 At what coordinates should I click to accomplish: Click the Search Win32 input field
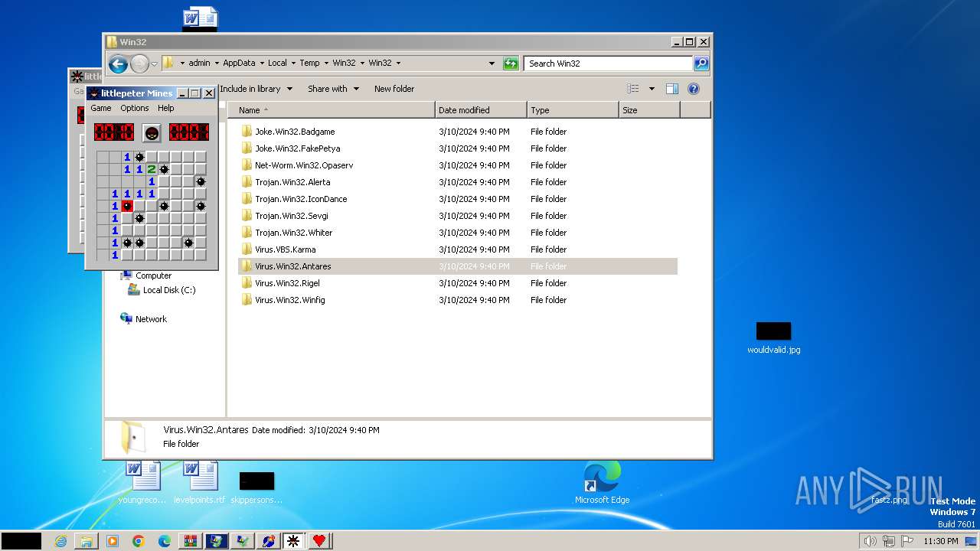[609, 64]
